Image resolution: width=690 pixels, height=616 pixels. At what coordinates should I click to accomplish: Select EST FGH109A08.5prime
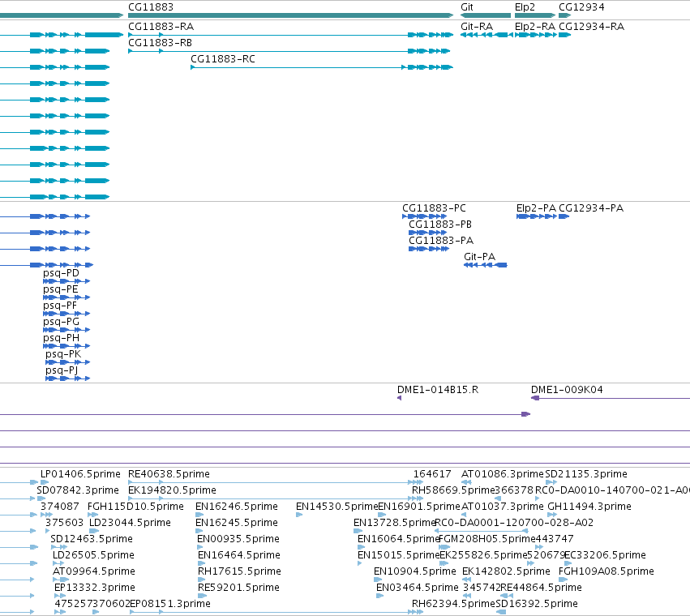606,572
